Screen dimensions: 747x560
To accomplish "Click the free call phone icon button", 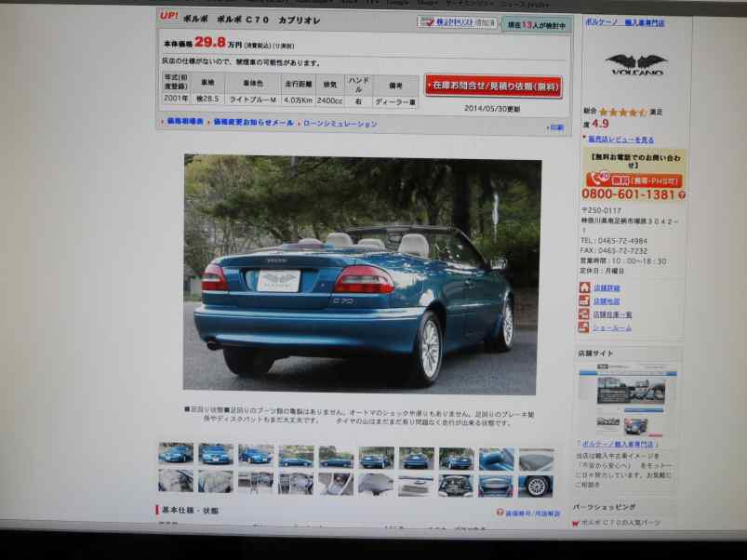I will (x=634, y=180).
